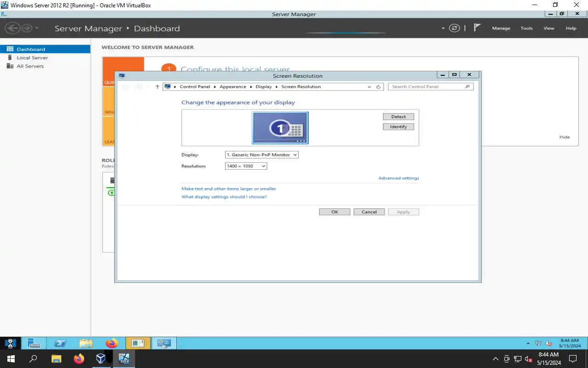Select Local Server in the left pane
Screen dimensions: 588x368
(45, 57)
